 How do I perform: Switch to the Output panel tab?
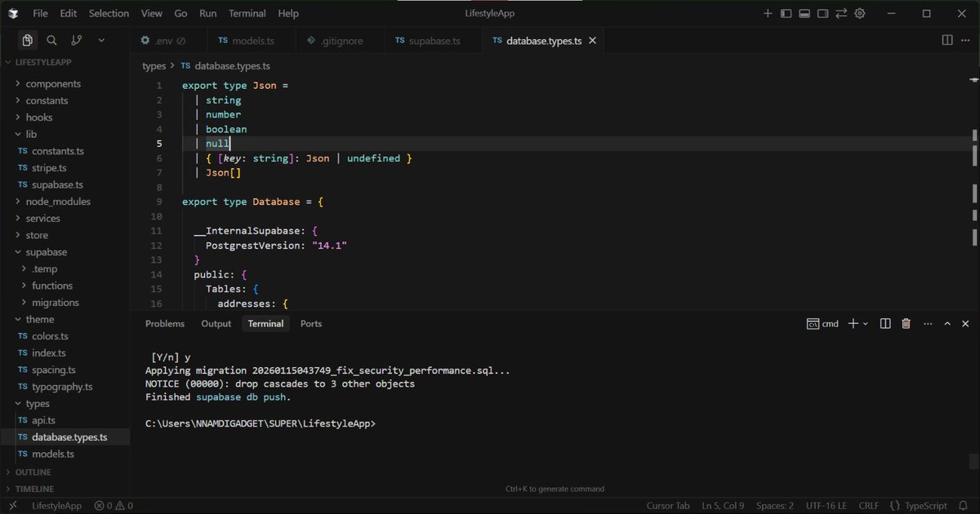pos(216,324)
